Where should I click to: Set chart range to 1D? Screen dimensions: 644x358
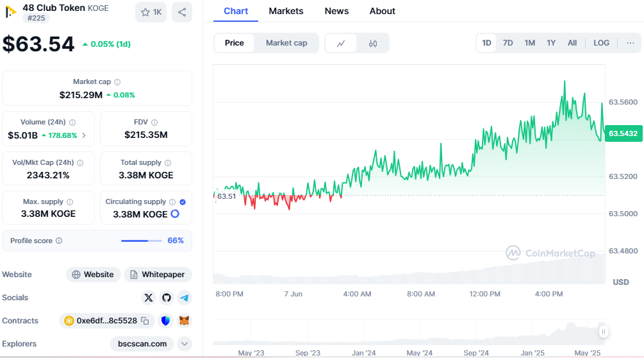tap(486, 43)
